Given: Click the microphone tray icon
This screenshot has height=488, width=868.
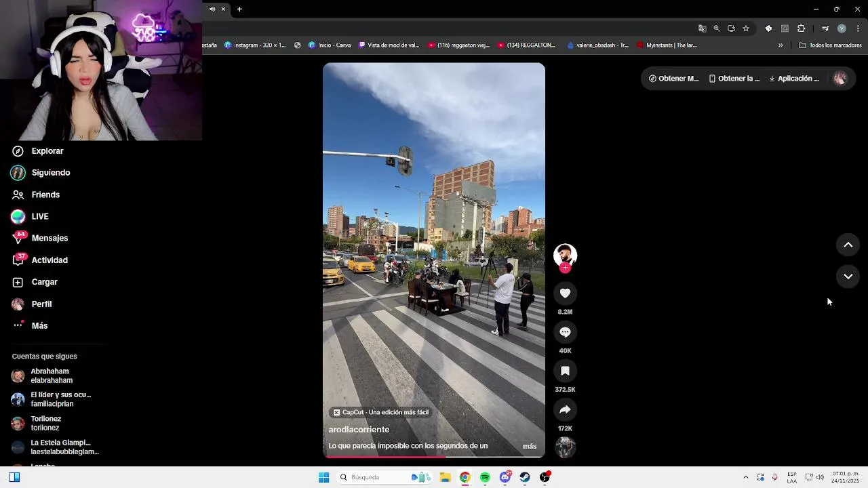Looking at the screenshot, I should pos(774,477).
